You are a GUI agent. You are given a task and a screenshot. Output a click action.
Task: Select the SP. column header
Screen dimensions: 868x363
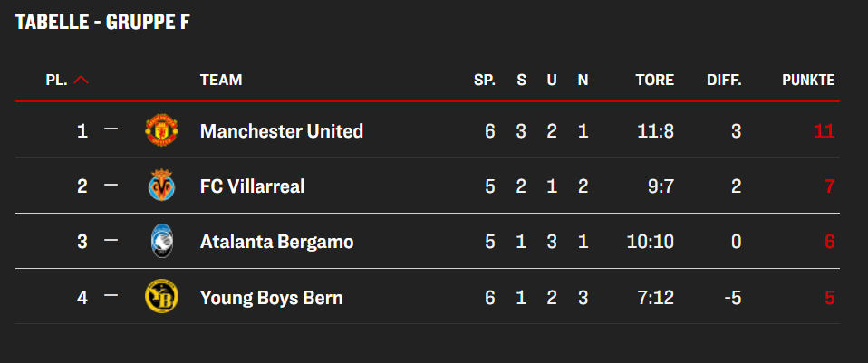click(x=485, y=81)
